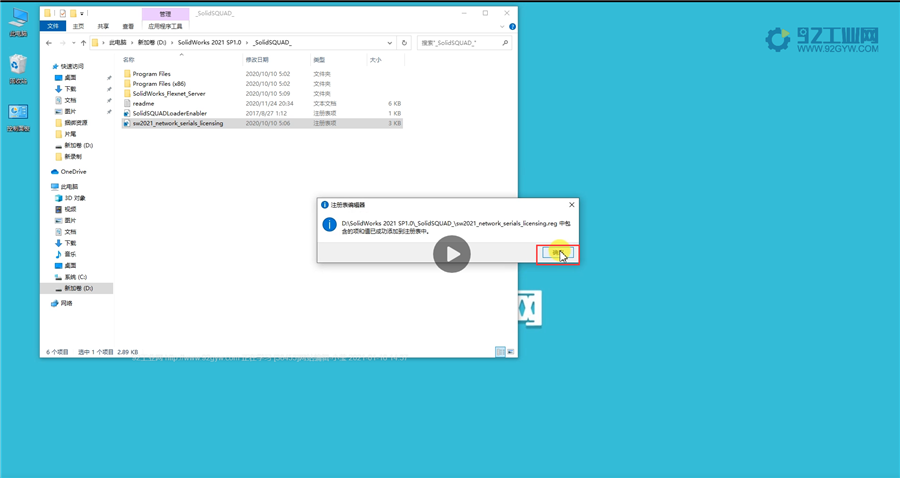
Task: Click the 管理 contextual tab header
Action: pyautogui.click(x=165, y=14)
